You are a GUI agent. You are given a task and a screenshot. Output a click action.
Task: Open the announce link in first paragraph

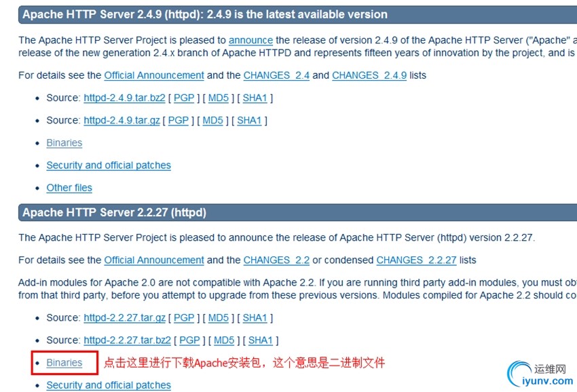pos(250,40)
